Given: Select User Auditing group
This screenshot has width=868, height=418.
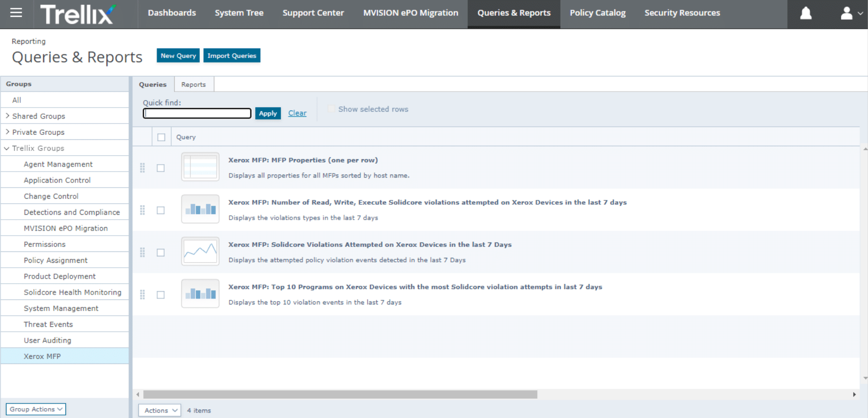Looking at the screenshot, I should tap(64, 340).
